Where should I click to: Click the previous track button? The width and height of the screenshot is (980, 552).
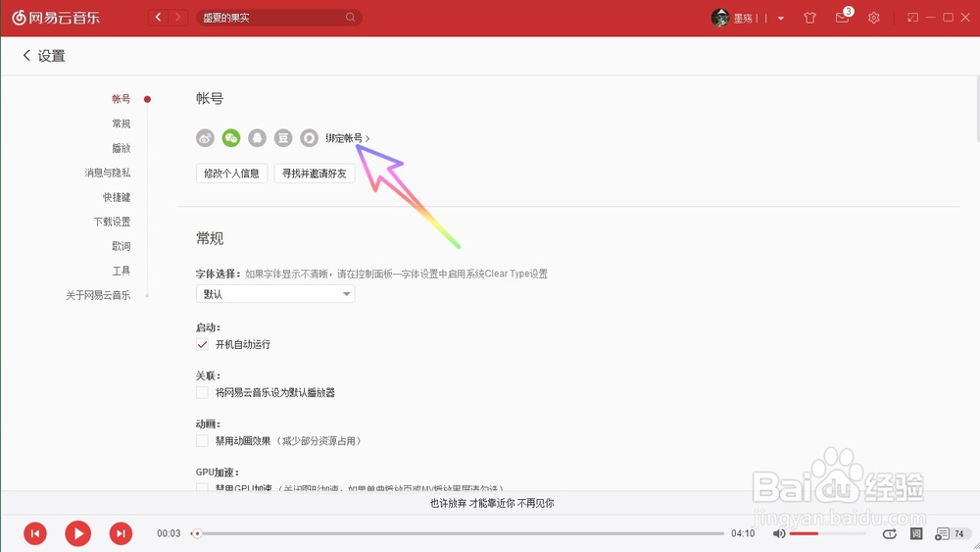[35, 533]
